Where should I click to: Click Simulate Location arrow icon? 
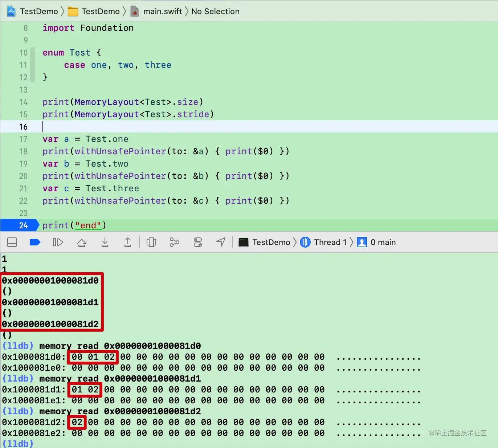click(x=221, y=242)
